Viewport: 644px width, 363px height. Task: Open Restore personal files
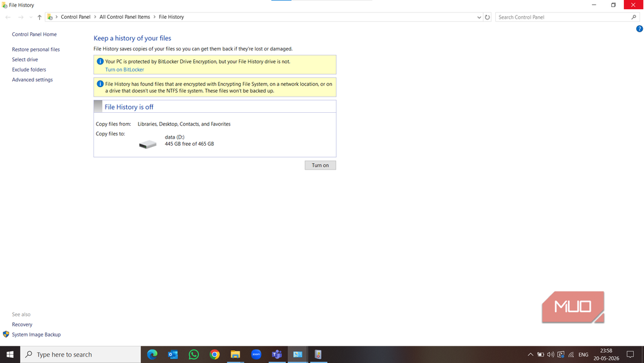point(35,50)
